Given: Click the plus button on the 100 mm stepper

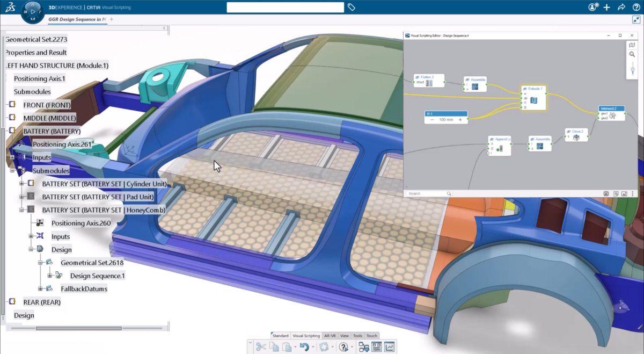Looking at the screenshot, I should pos(460,120).
